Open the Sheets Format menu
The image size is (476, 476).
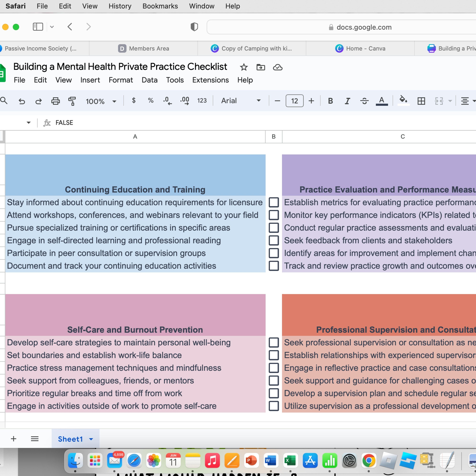coord(121,80)
